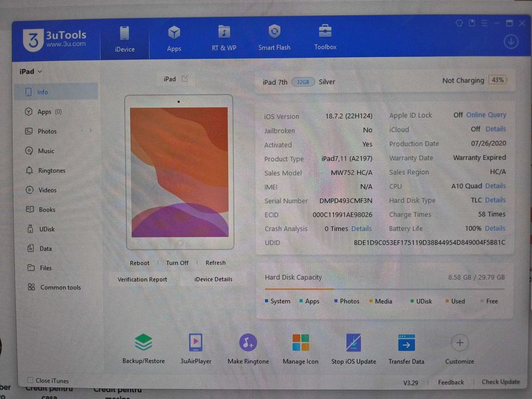Open Manage Icon tool
This screenshot has width=532, height=399.
point(300,348)
